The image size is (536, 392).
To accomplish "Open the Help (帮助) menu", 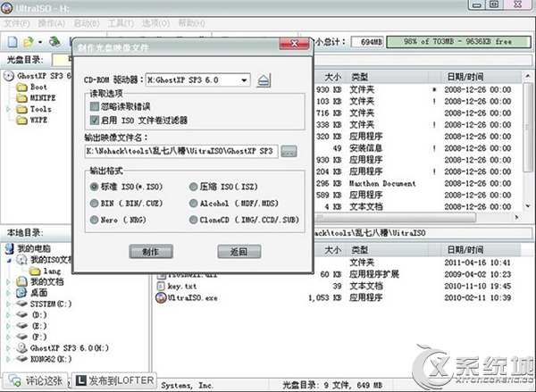I will point(191,23).
